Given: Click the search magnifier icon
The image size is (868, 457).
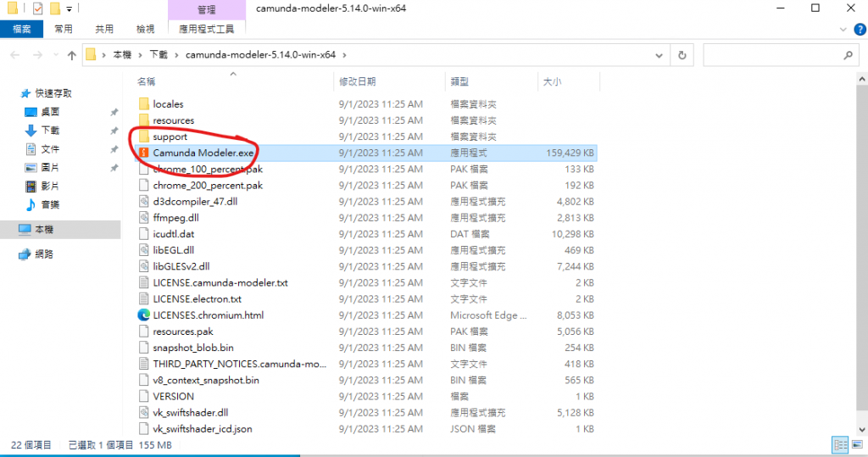Looking at the screenshot, I should [848, 55].
